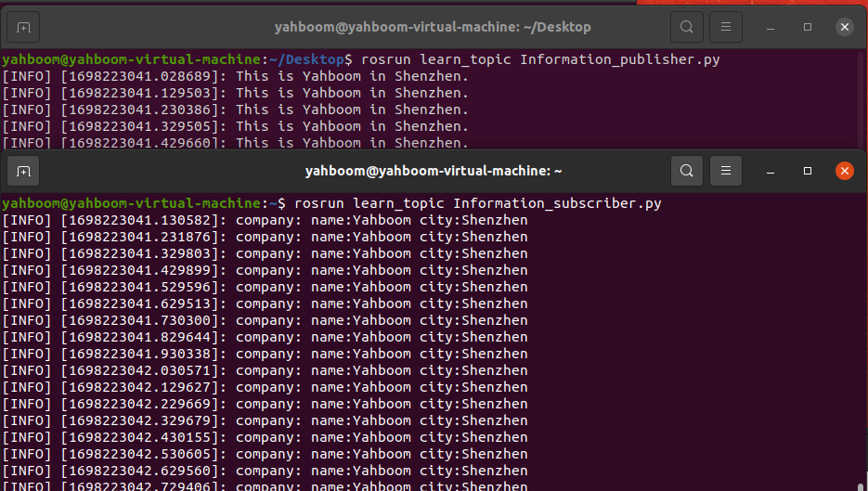
Task: Click subscriber log line with timestamp 1698223041.930338
Action: (x=265, y=354)
